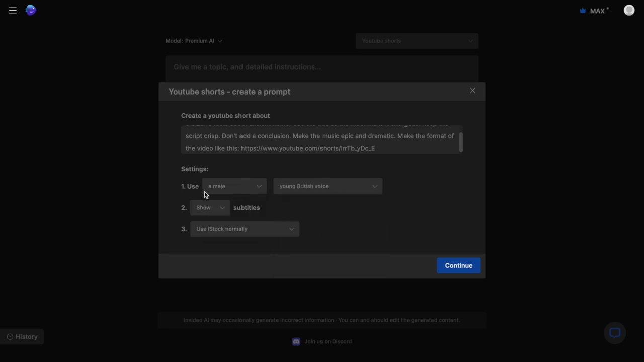644x362 pixels.
Task: Expand the 'a male' voice gender dropdown
Action: (234, 186)
